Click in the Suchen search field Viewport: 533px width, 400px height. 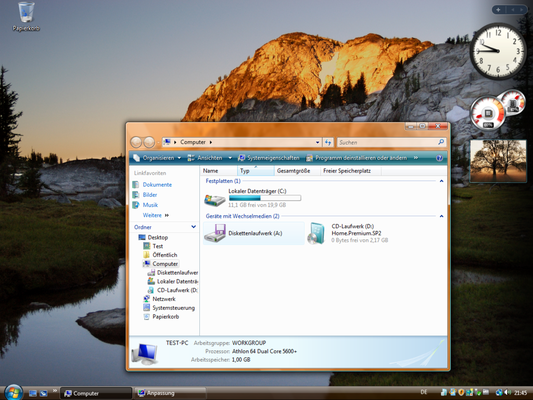click(x=388, y=142)
